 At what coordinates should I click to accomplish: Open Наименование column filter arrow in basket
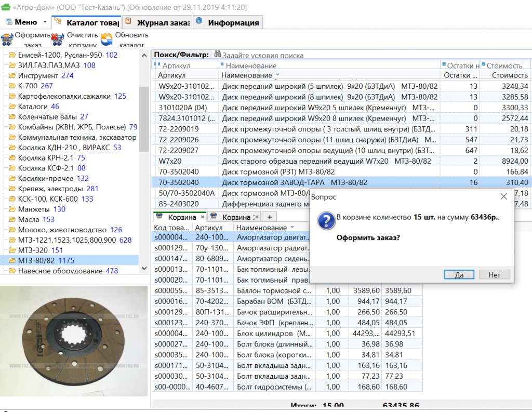(292, 228)
